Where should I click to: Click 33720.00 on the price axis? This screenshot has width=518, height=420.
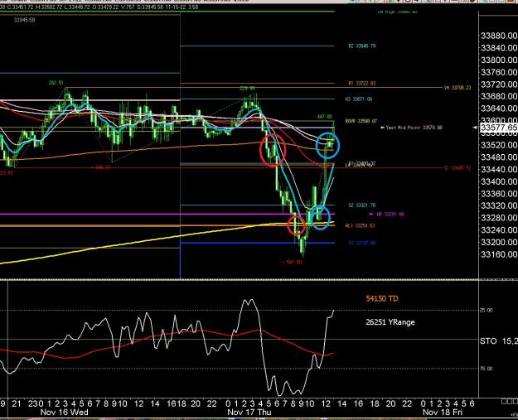coord(499,84)
